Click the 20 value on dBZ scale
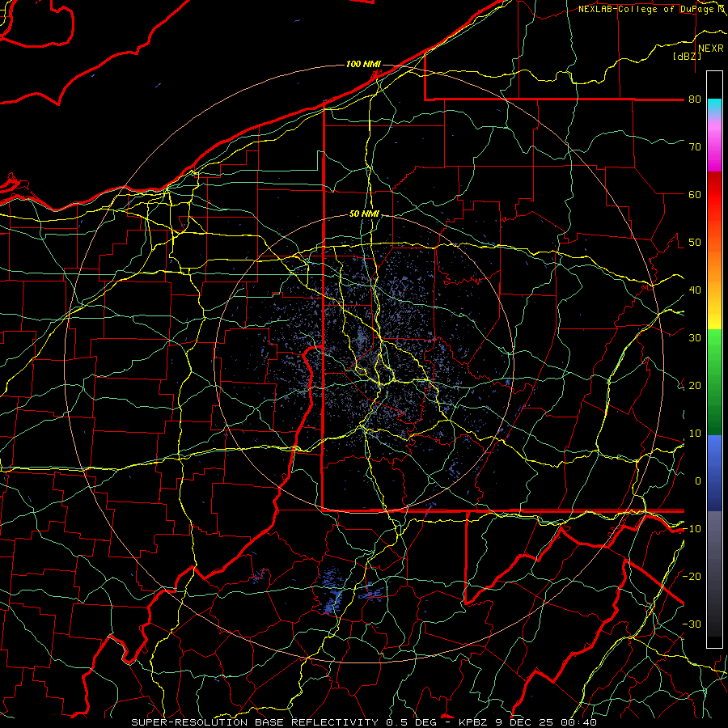The height and width of the screenshot is (728, 728). 695,385
